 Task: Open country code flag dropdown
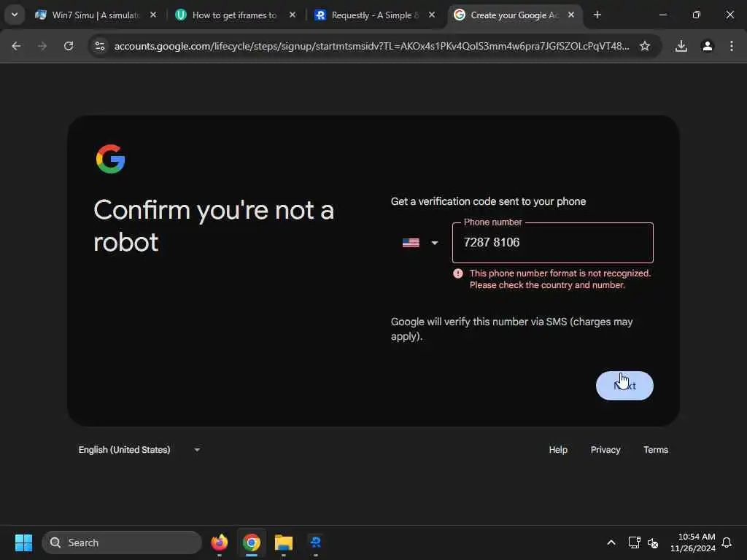pos(420,243)
